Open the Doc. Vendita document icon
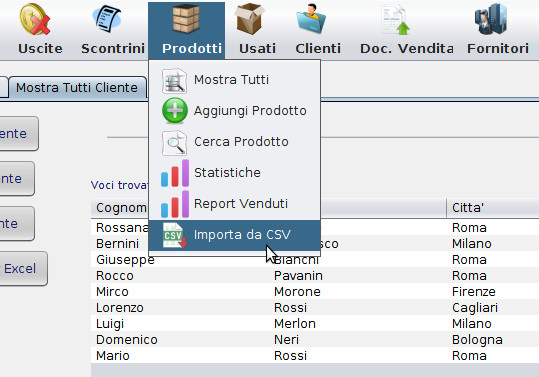The width and height of the screenshot is (539, 377). [x=395, y=20]
